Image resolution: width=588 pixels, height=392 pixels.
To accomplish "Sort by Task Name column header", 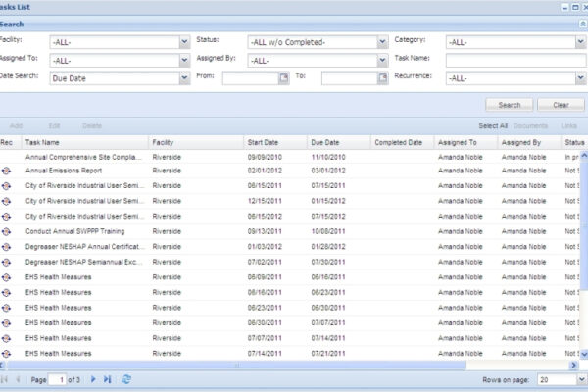I will (84, 142).
